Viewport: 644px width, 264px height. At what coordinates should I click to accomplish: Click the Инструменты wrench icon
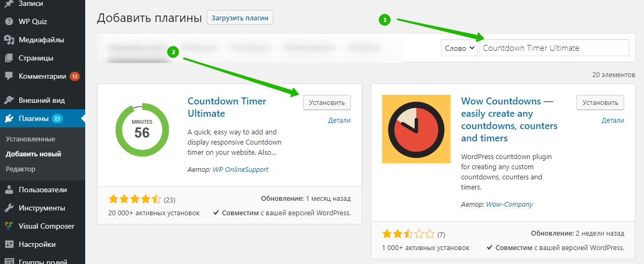point(9,208)
